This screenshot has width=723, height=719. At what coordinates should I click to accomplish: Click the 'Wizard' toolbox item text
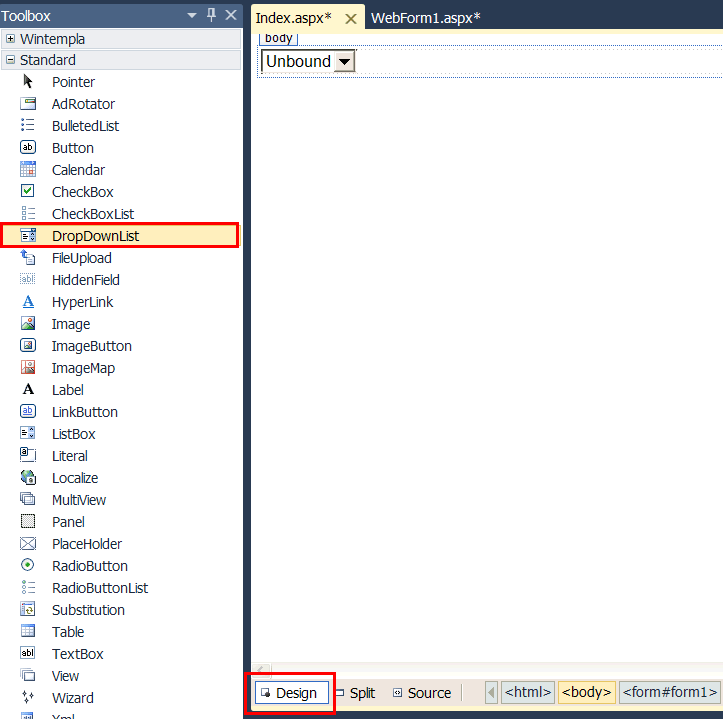(x=73, y=698)
